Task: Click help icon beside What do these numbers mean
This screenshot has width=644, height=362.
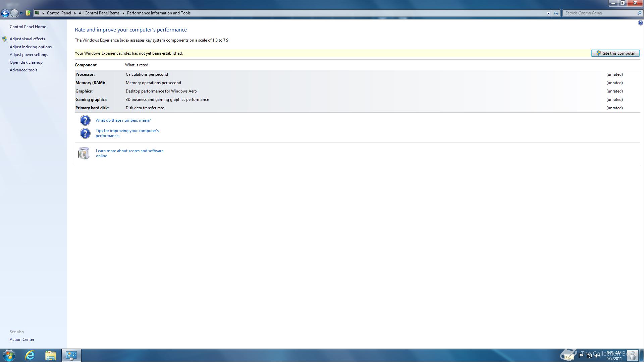Action: pyautogui.click(x=85, y=120)
